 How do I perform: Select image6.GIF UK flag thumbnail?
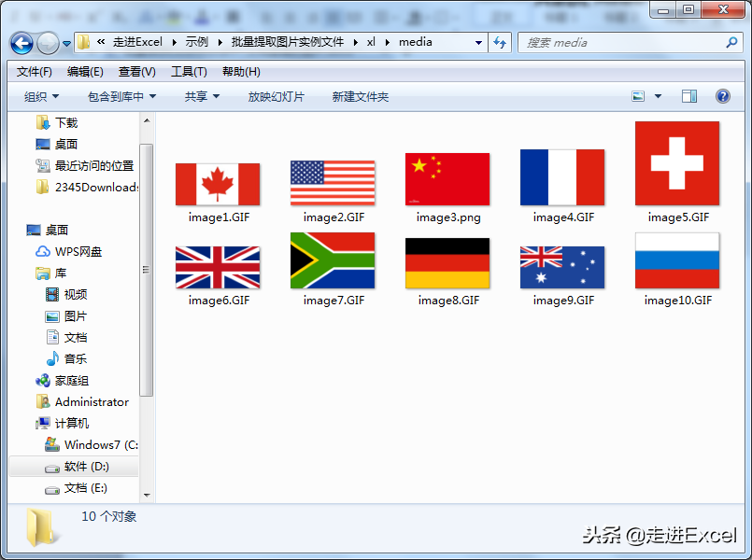pos(218,267)
